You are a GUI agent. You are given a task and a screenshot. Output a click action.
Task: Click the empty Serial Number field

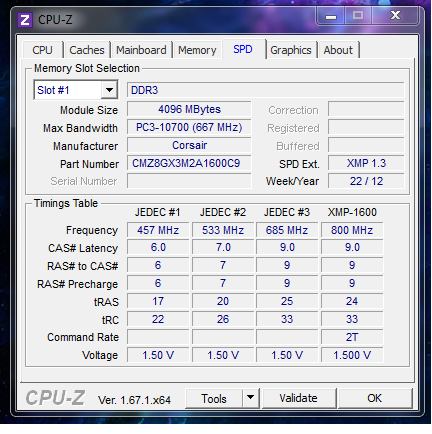pyautogui.click(x=189, y=181)
